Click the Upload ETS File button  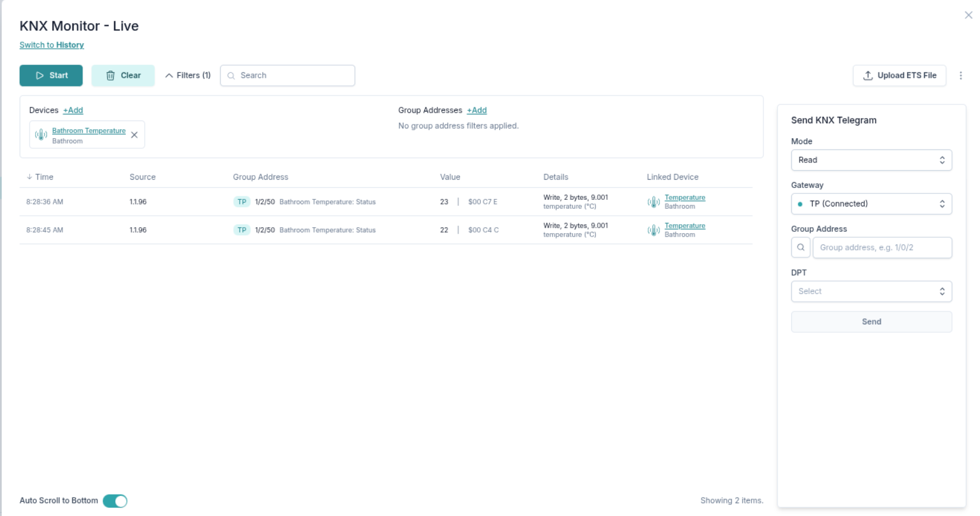click(x=899, y=75)
